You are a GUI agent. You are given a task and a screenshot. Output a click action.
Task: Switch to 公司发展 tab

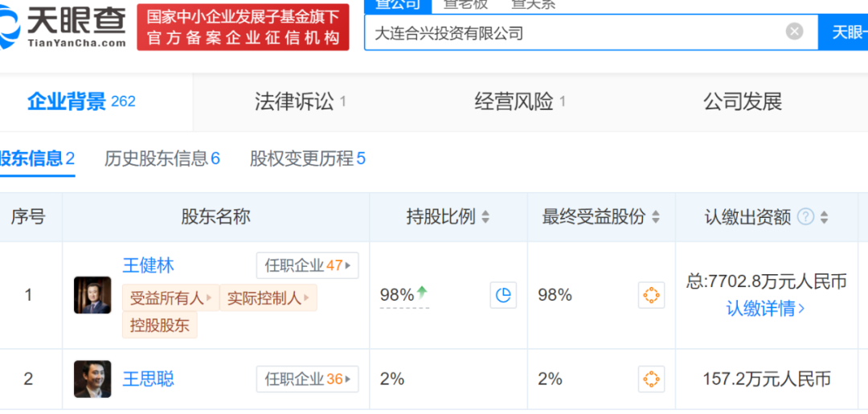[x=743, y=102]
